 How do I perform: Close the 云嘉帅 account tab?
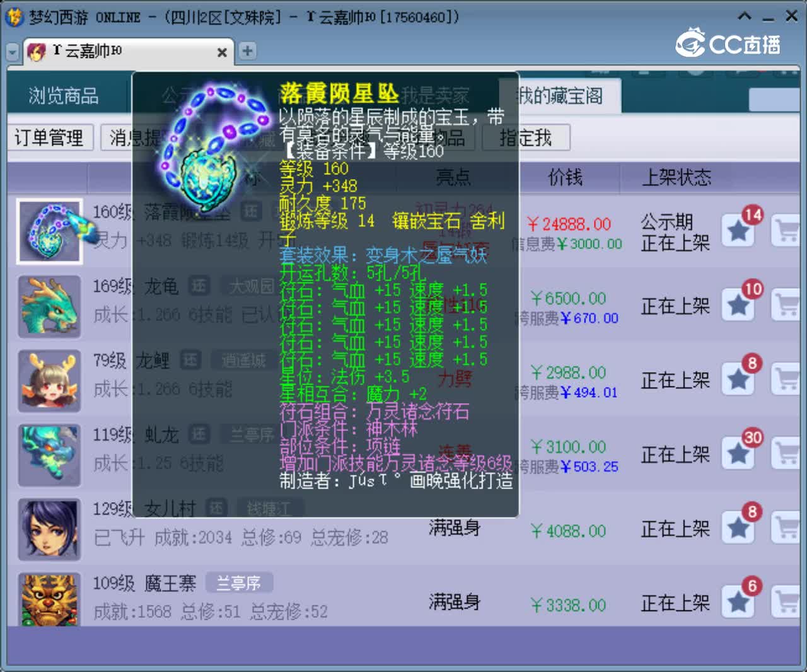(x=222, y=52)
